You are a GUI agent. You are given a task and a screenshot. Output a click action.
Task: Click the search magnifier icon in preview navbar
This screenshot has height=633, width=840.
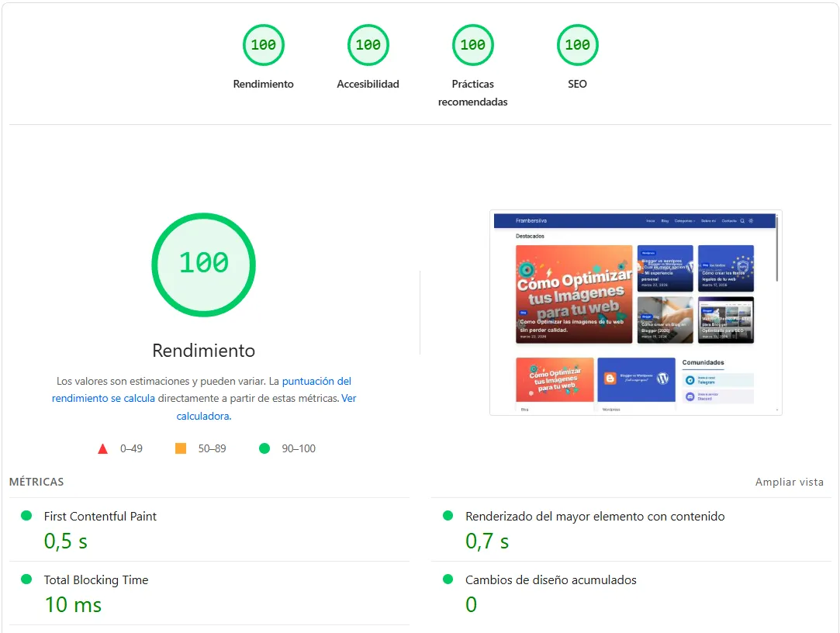[742, 220]
